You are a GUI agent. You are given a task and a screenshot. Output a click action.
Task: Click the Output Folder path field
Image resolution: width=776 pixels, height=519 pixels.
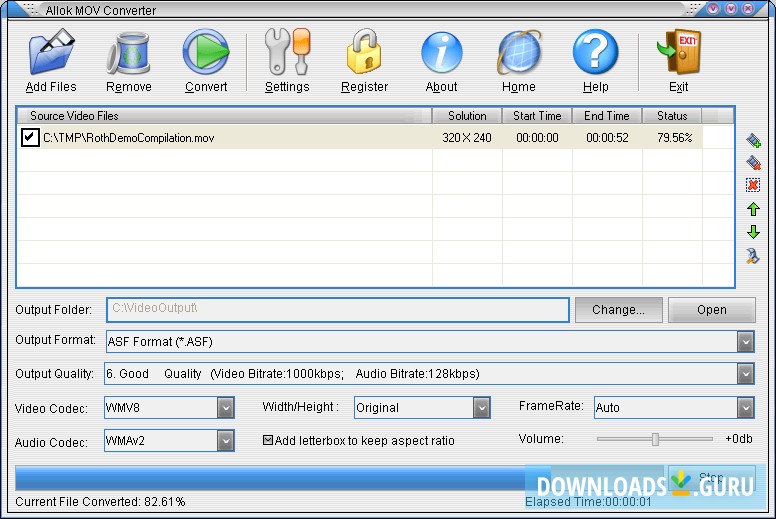tap(338, 310)
